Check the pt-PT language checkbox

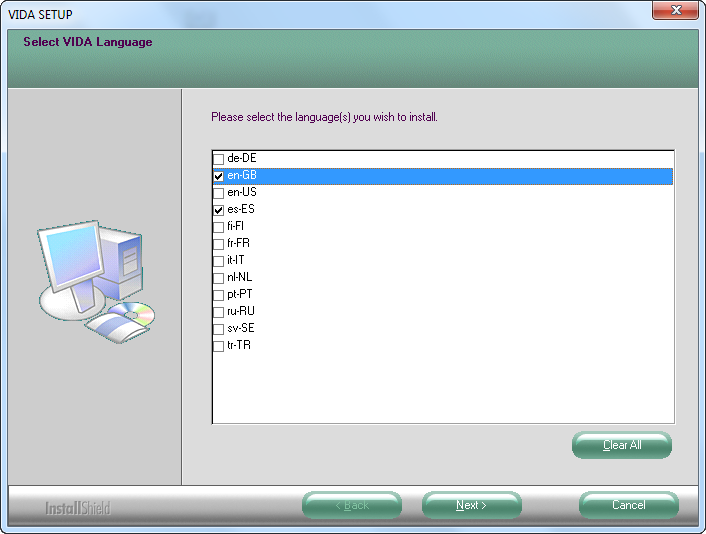[218, 295]
